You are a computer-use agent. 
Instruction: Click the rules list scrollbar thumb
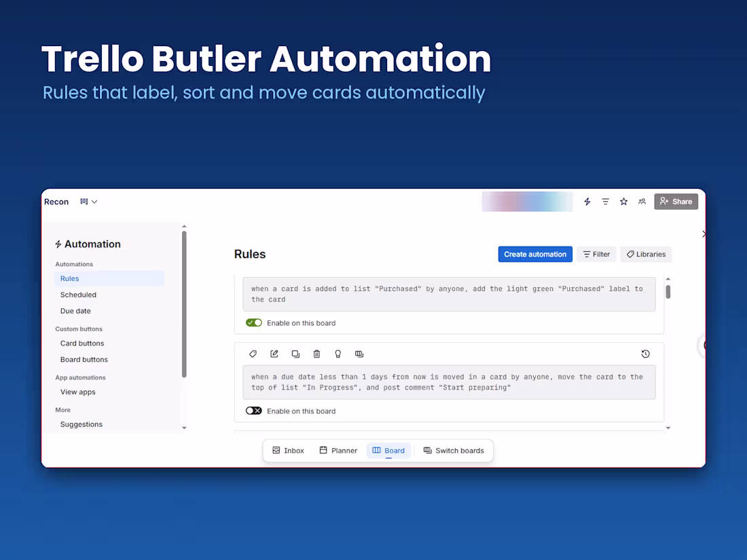pyautogui.click(x=668, y=292)
